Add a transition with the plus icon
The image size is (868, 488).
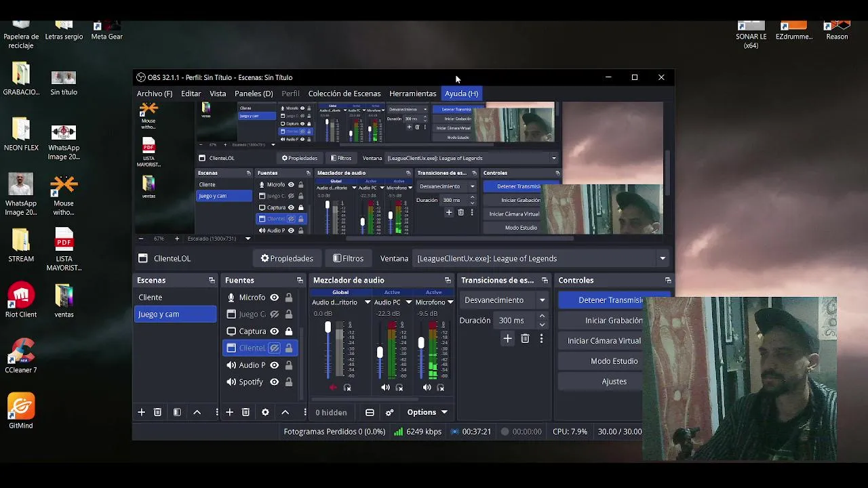click(508, 339)
